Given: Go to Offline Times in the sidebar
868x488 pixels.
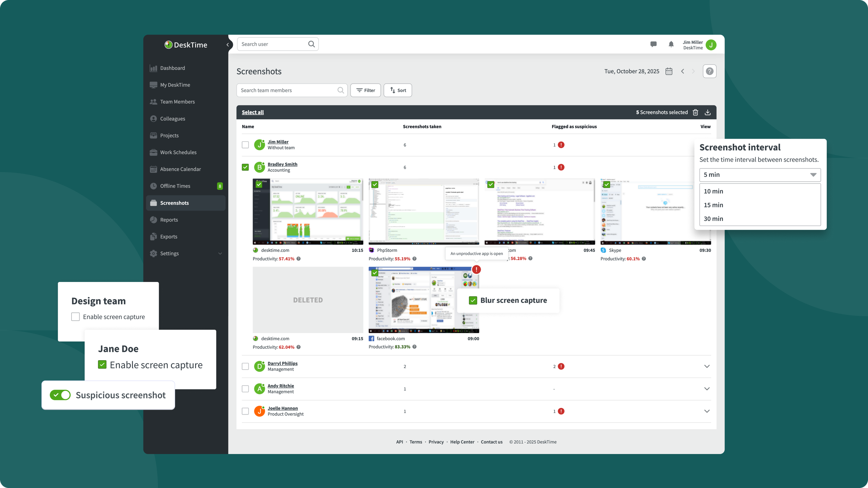Looking at the screenshot, I should click(175, 186).
